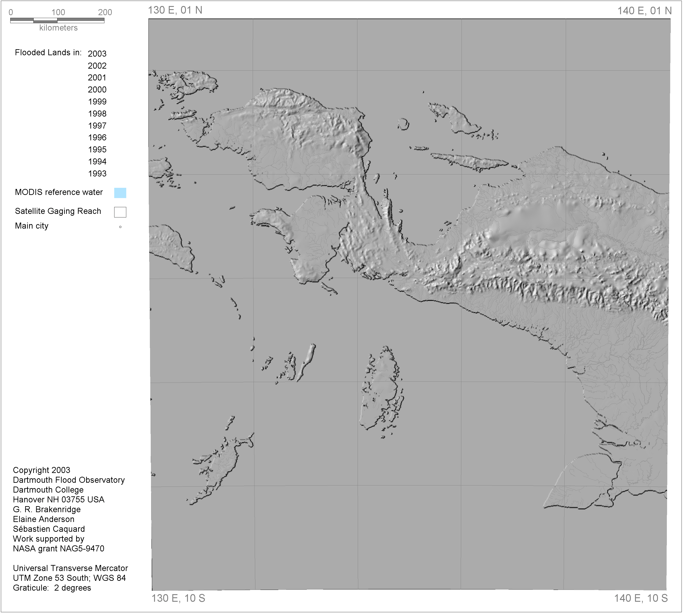
Task: Click the '140 E, 01 N' corner label
Action: [x=644, y=11]
